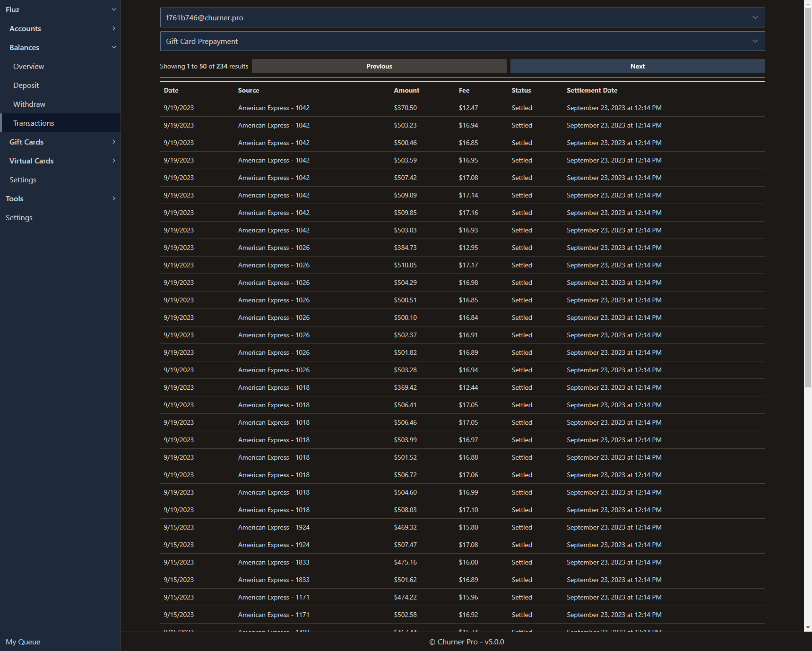The width and height of the screenshot is (812, 651).
Task: Click the Settlement Date column header
Action: click(592, 90)
